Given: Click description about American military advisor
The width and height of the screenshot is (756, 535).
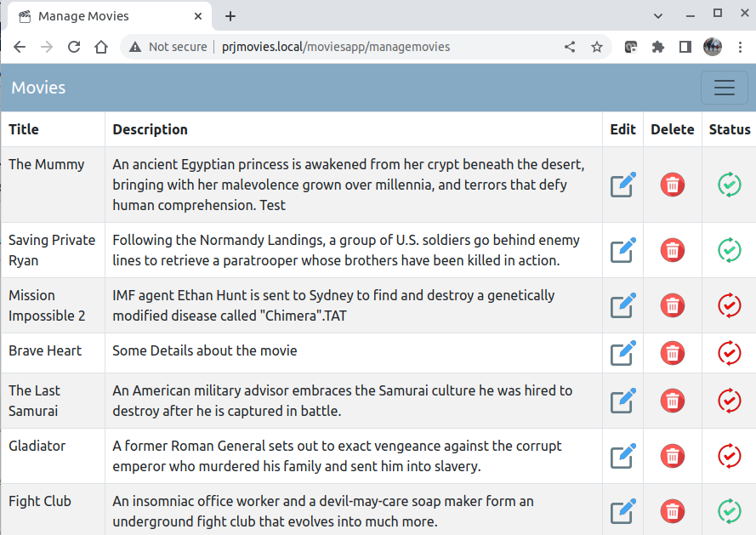Looking at the screenshot, I should 343,401.
